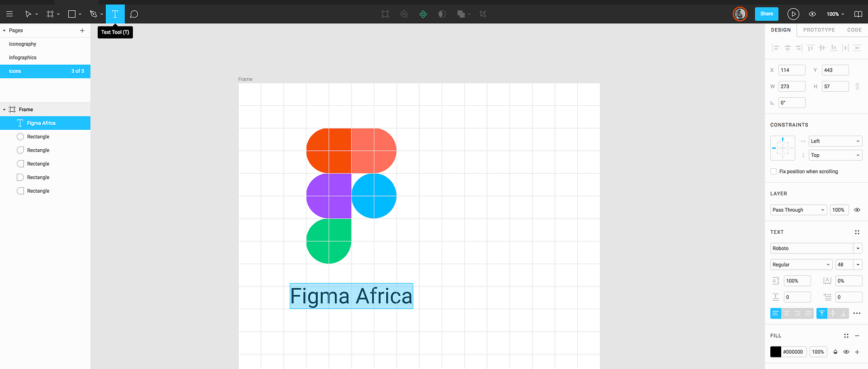Viewport: 868px width, 369px height.
Task: Click the text styles four-dots icon
Action: coord(857,232)
